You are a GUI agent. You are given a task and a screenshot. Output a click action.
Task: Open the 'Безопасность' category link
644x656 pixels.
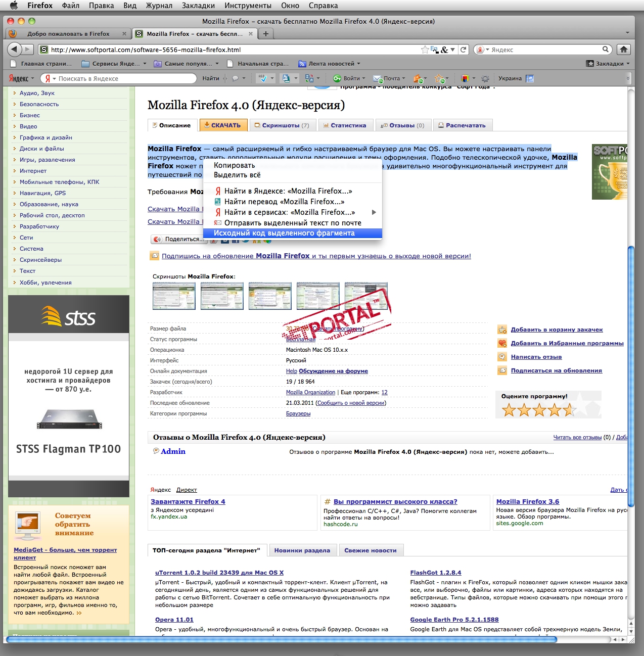click(x=39, y=104)
